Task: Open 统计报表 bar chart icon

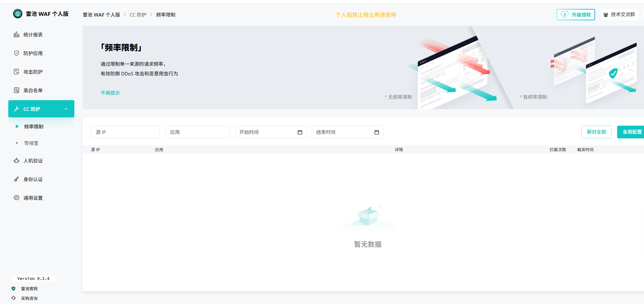Action: click(x=17, y=34)
